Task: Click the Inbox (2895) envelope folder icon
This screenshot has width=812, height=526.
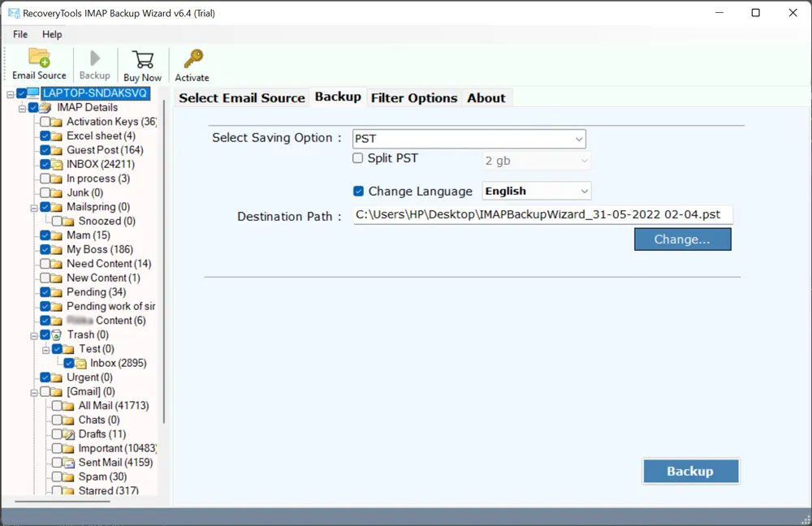Action: pyautogui.click(x=80, y=364)
